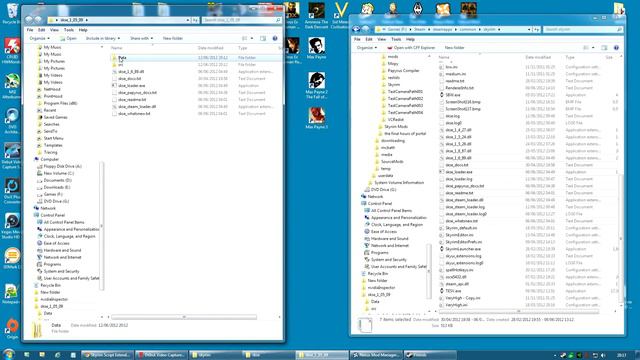Select SkyrimLauncher.exe in Skyrim folder
This screenshot has width=640, height=360.
pos(463,249)
